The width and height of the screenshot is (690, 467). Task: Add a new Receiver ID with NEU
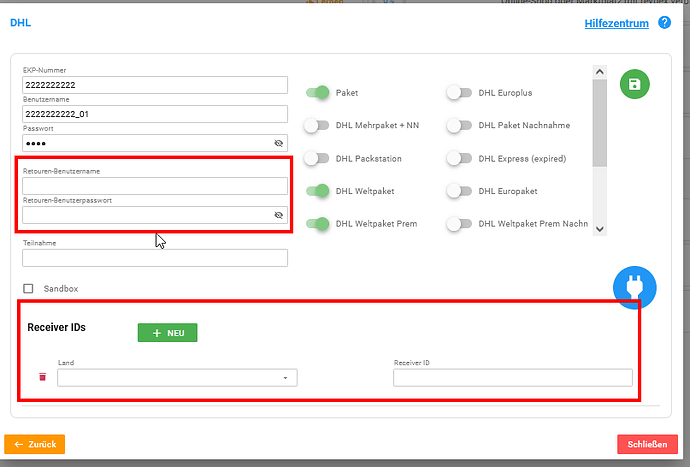coord(168,333)
